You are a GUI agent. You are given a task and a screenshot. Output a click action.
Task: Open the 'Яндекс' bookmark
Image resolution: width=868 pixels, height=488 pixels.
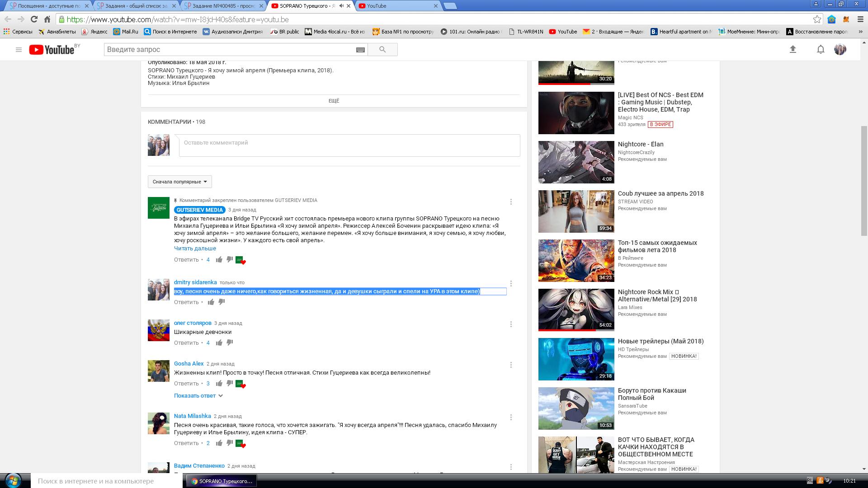(94, 32)
